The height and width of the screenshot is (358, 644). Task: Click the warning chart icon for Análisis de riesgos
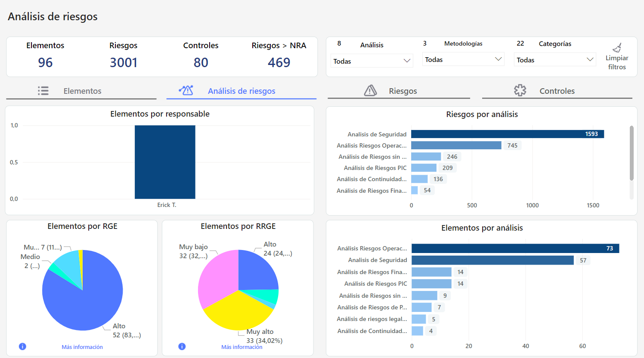186,90
